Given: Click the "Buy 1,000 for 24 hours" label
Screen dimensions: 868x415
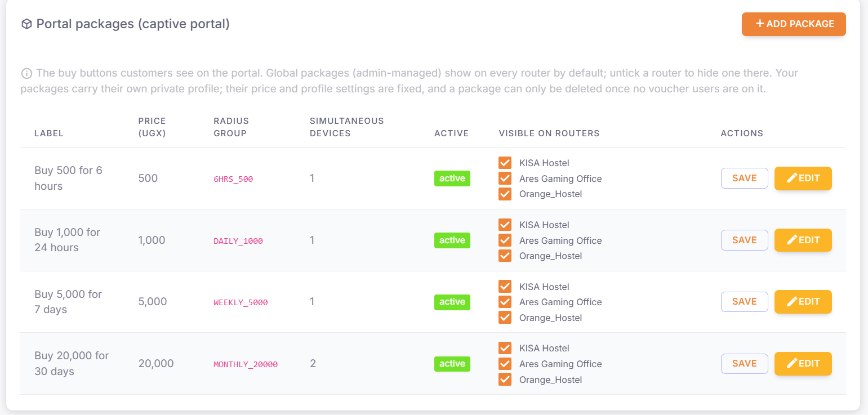Looking at the screenshot, I should (x=68, y=240).
